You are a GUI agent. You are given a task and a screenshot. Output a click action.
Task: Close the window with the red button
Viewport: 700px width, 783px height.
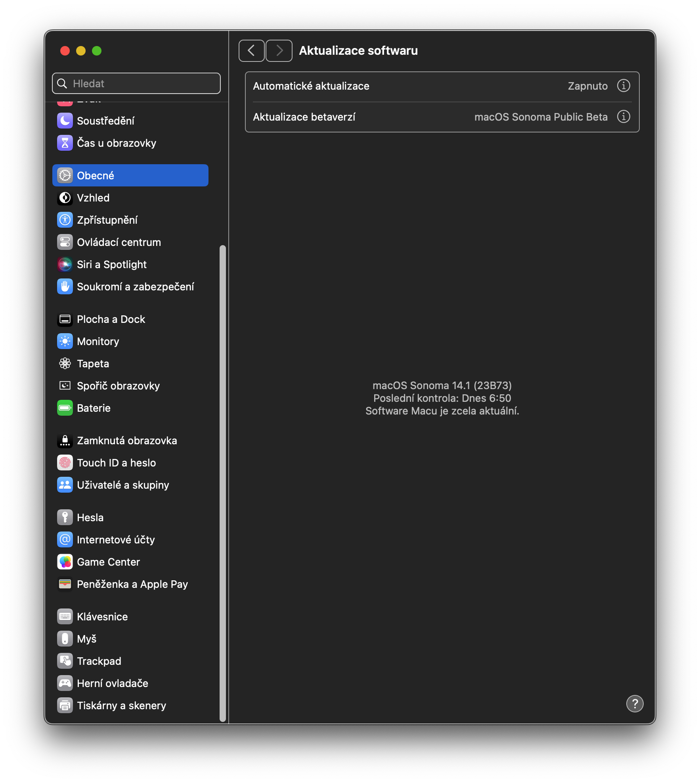[x=65, y=51]
